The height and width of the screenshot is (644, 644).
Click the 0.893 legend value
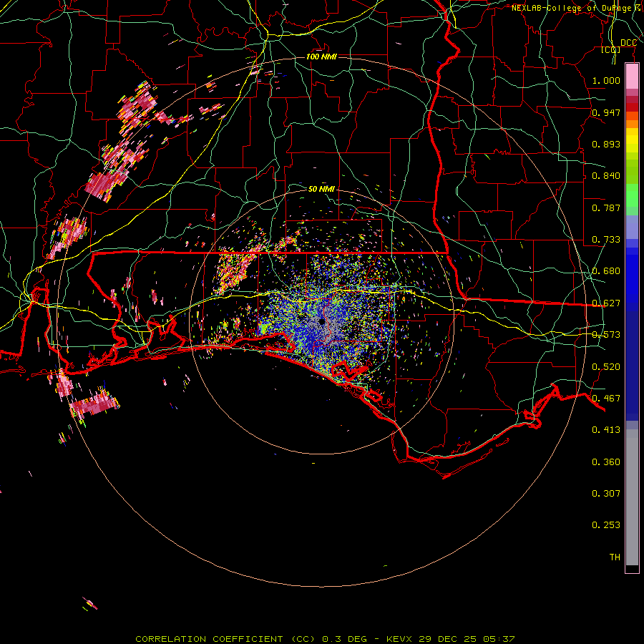tap(606, 144)
